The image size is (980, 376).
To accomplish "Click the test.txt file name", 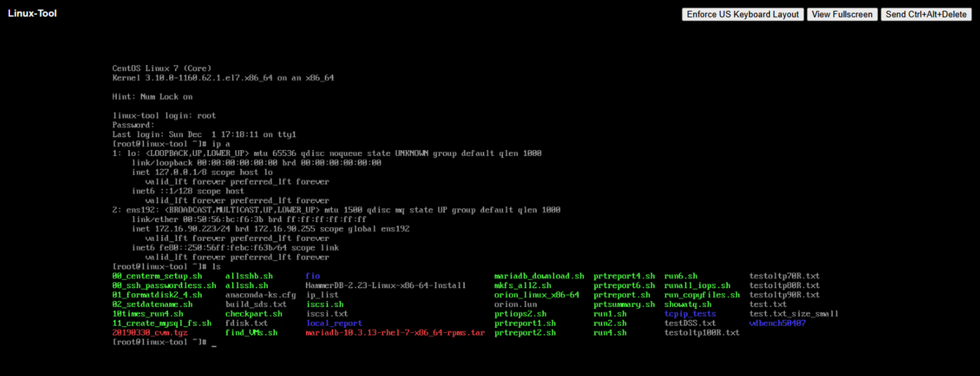I will tap(768, 304).
